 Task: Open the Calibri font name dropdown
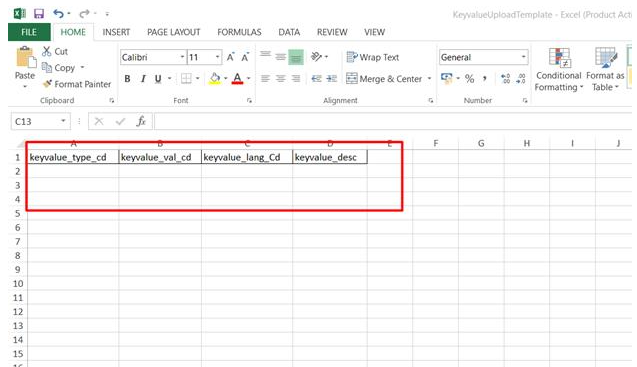tap(182, 57)
